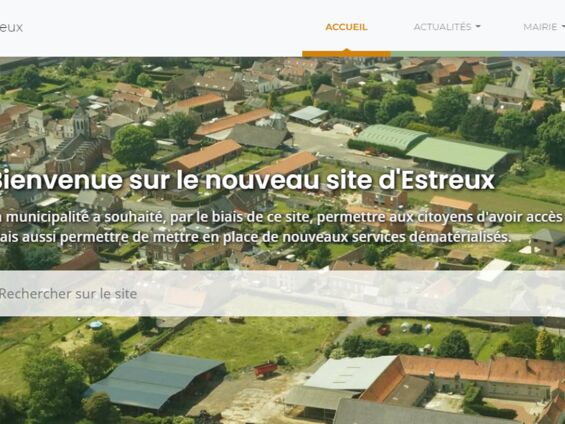Select the 'Bienvenue sur le nouveau site d'Estreux' heading
The width and height of the screenshot is (565, 424).
point(245,180)
